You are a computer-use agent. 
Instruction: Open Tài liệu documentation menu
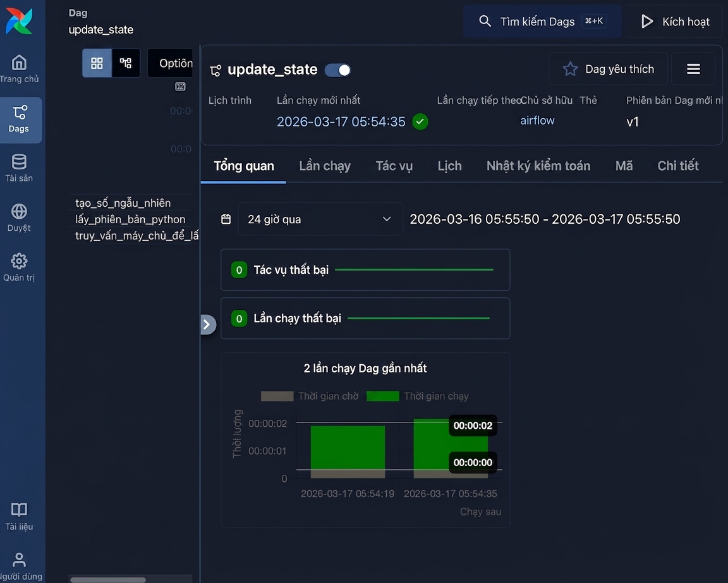click(x=19, y=516)
